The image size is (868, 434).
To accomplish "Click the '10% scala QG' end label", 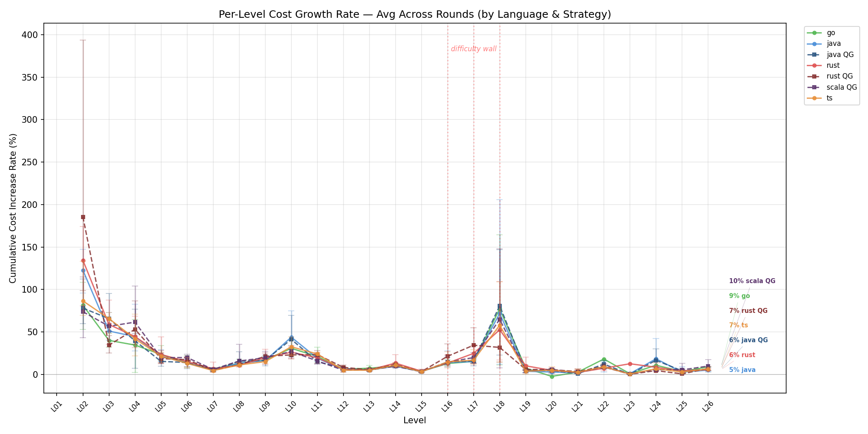I will [752, 281].
